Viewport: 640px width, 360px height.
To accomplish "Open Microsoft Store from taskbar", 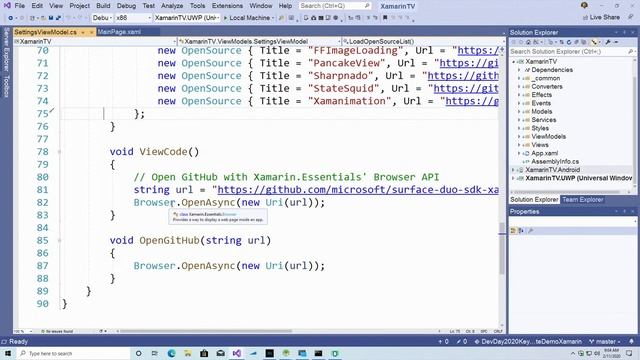I will [204, 353].
